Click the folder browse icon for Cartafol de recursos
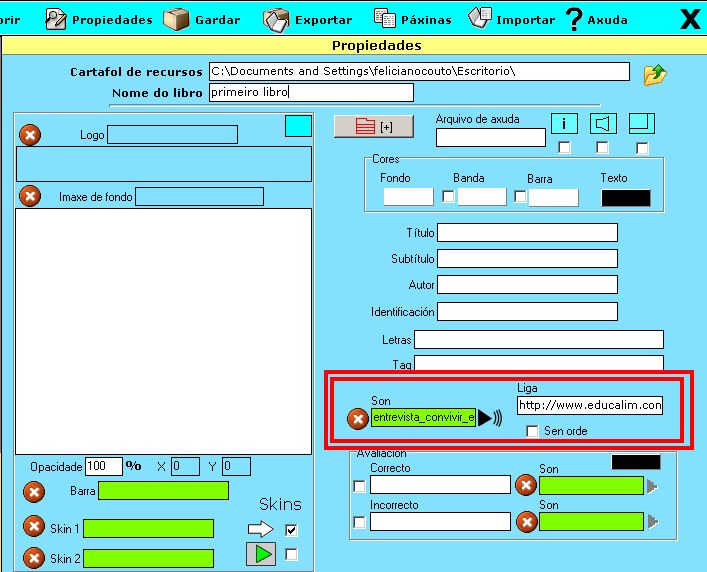Viewport: 707px width, 572px height. point(654,74)
